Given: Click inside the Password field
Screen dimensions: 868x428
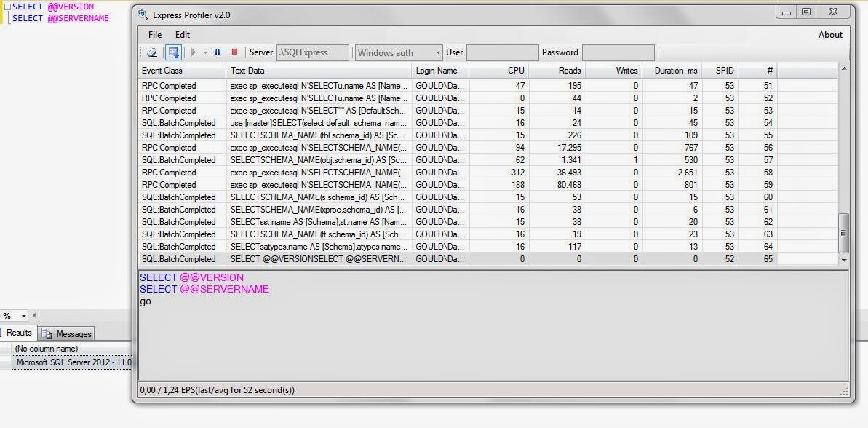Looking at the screenshot, I should coord(618,52).
